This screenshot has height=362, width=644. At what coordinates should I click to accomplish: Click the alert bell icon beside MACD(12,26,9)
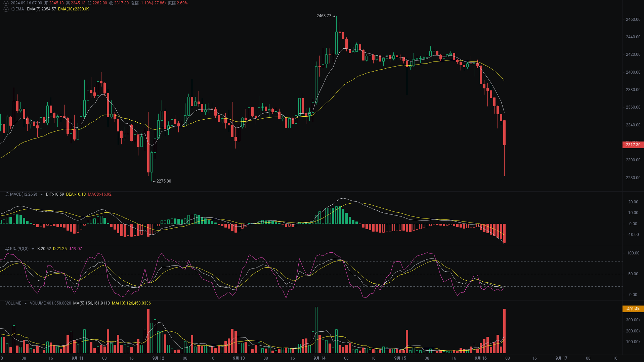(x=7, y=194)
